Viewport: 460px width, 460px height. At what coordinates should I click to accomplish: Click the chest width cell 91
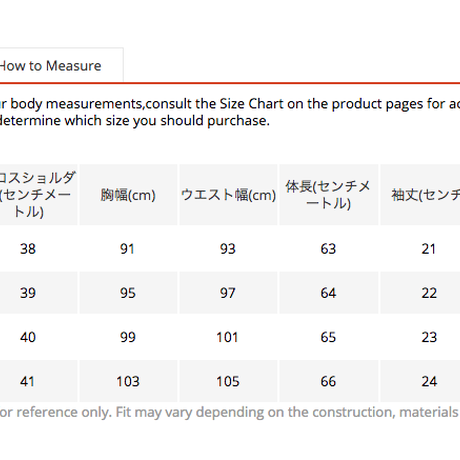(x=128, y=249)
